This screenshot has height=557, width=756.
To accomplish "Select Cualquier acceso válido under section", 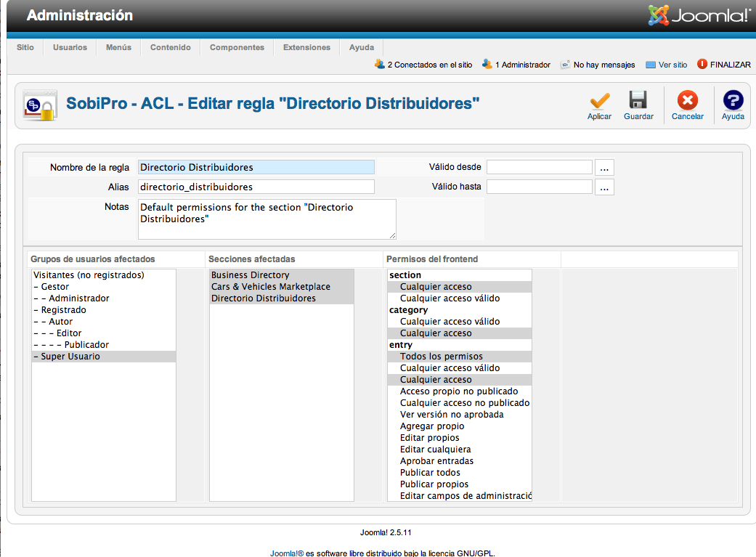I will click(460, 298).
